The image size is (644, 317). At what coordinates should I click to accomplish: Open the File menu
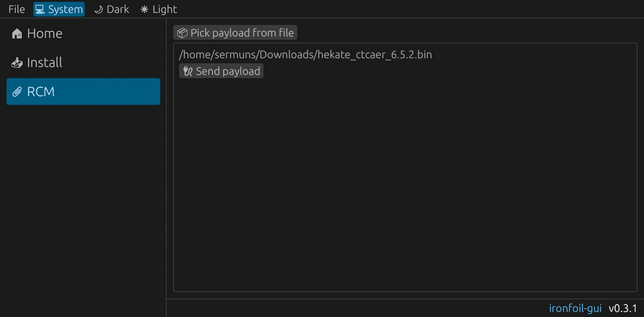click(x=17, y=9)
